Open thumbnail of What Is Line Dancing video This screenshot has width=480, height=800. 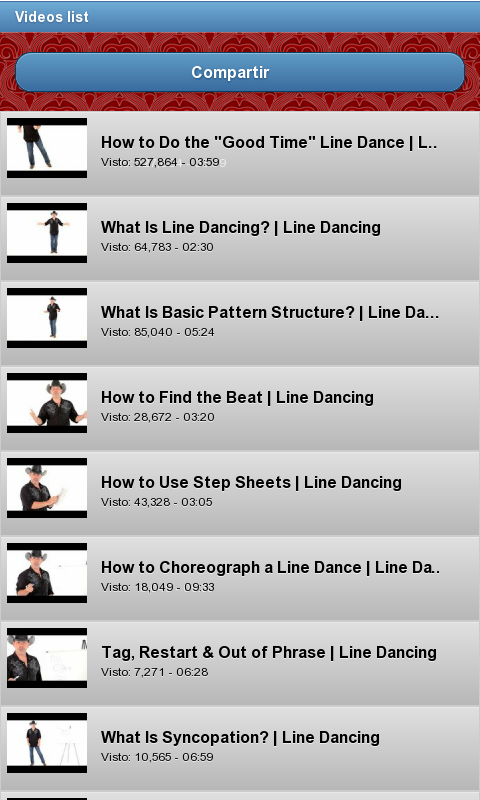tap(47, 233)
